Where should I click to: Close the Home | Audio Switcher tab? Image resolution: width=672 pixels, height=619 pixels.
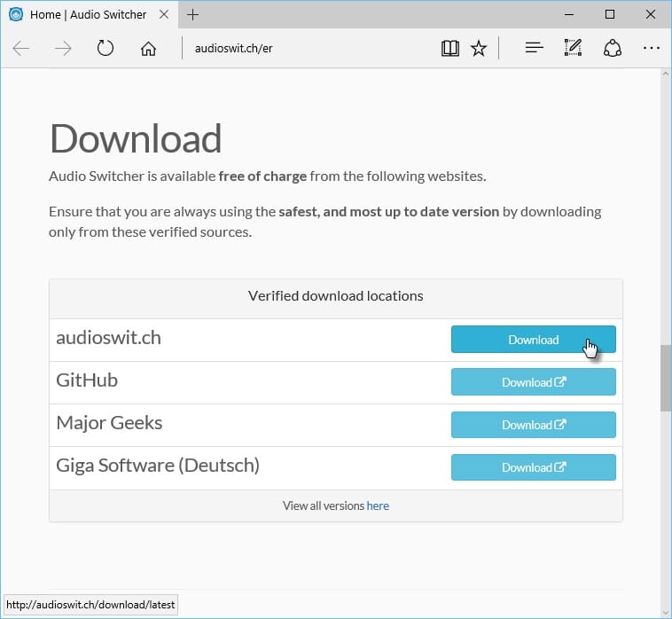click(164, 14)
